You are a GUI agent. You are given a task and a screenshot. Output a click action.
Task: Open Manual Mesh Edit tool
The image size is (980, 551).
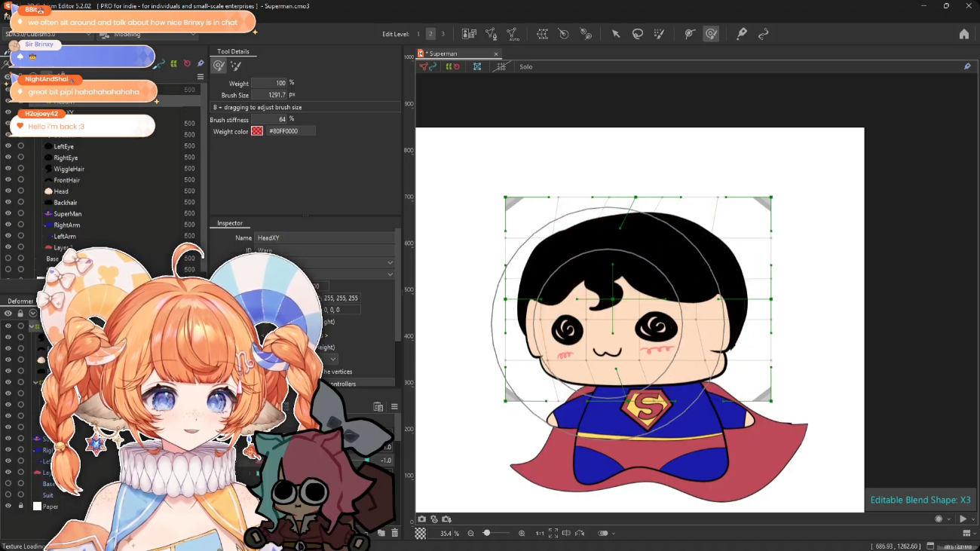pos(492,34)
